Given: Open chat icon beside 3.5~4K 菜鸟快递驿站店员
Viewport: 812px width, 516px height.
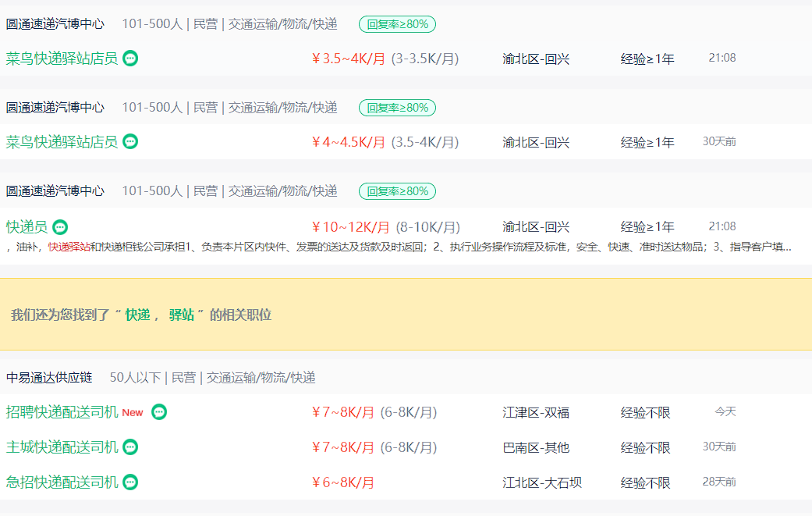Looking at the screenshot, I should [x=130, y=59].
